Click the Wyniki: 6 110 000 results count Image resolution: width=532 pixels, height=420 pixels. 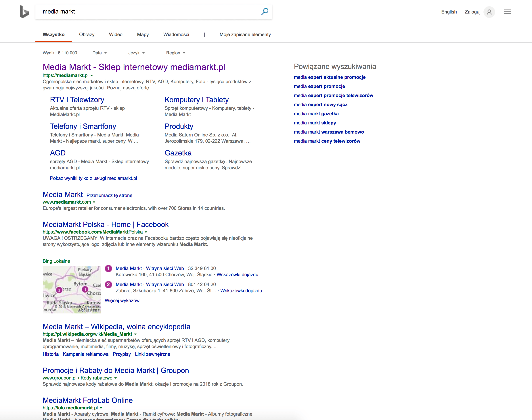coord(60,53)
